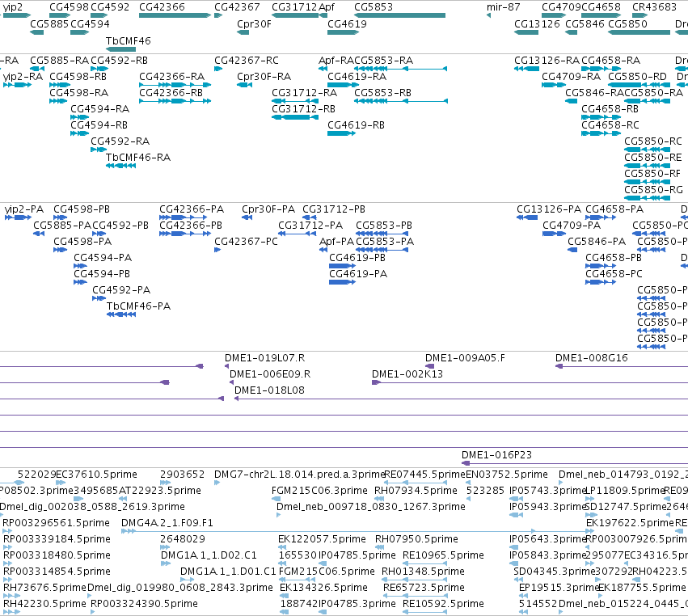Select transcript yip2-RA
The height and width of the screenshot is (616, 688).
pos(23,77)
